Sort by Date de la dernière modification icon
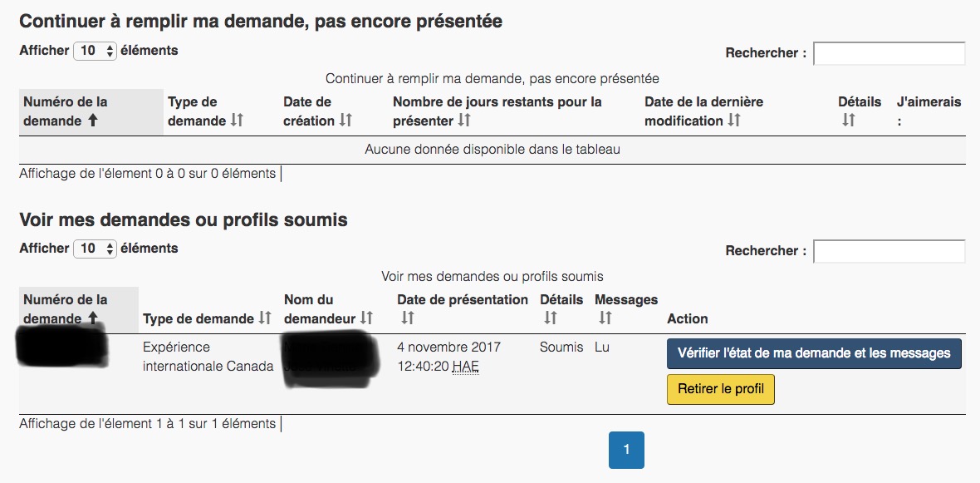The image size is (980, 483). point(733,121)
